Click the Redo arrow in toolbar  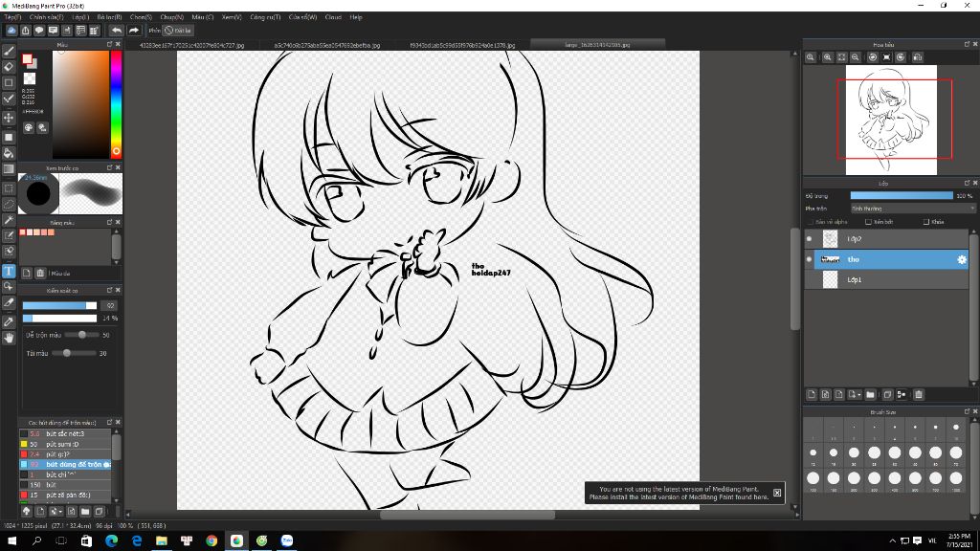[134, 30]
